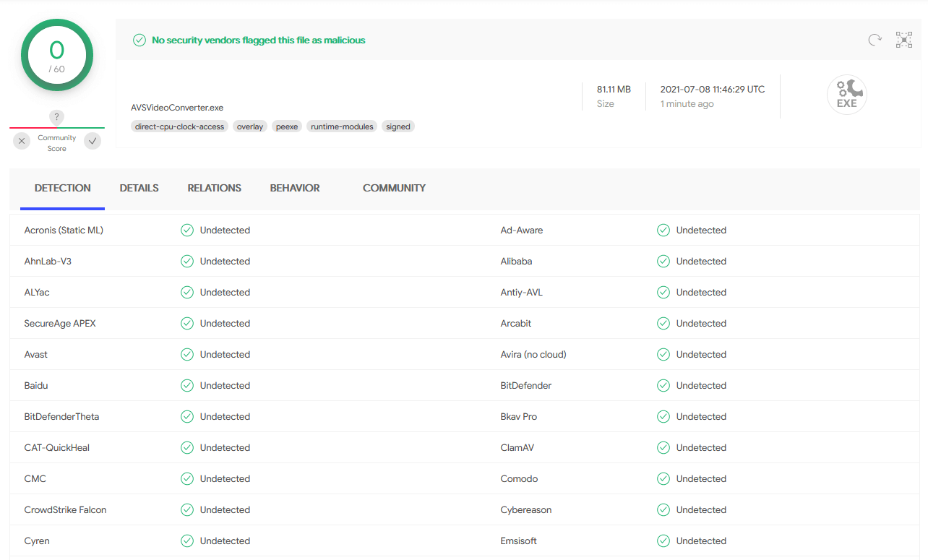928x560 pixels.
Task: Click the AVSVideoConverter.exe file name
Action: 177,108
